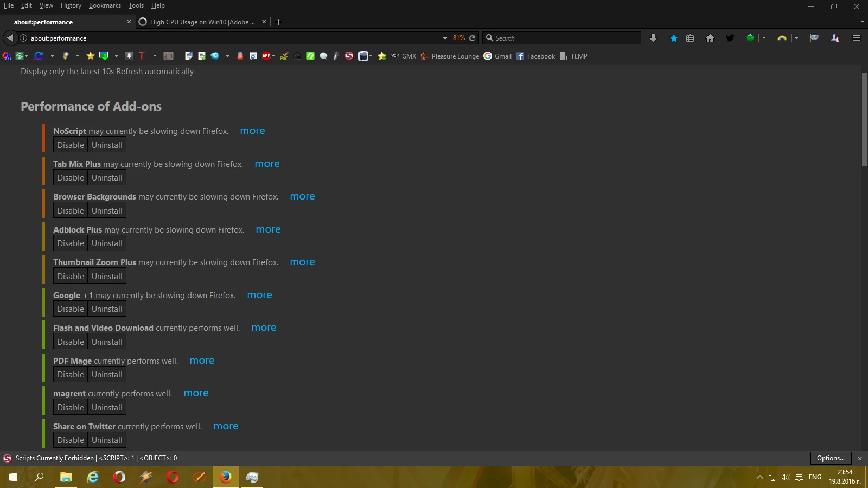The height and width of the screenshot is (488, 868).
Task: Click the user profile toolbar icon
Action: click(835, 38)
